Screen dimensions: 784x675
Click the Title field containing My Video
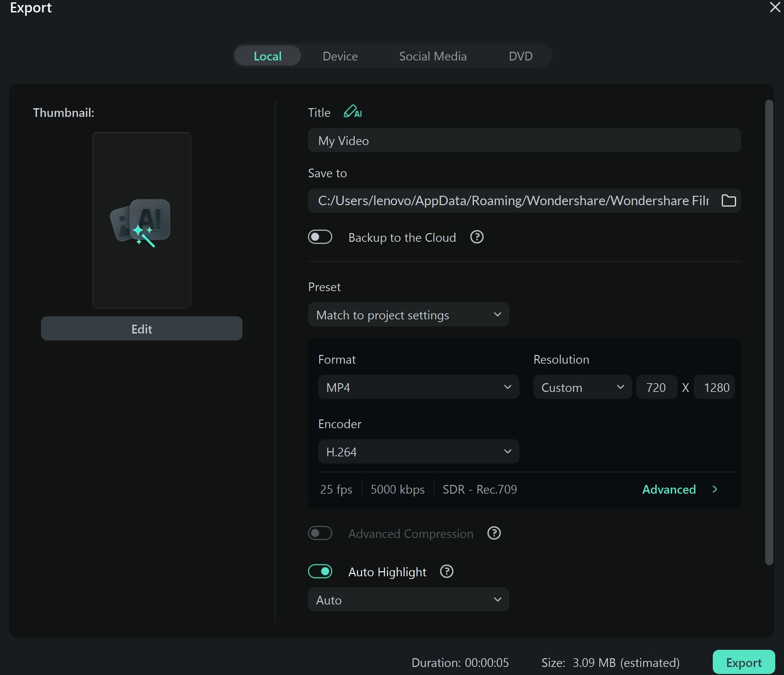tap(524, 140)
